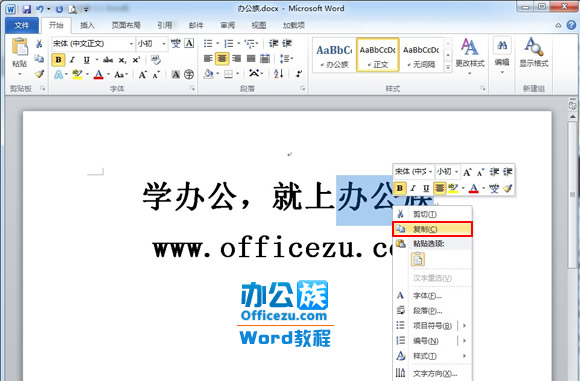Screen dimensions: 580x381
Task: Click the Paste clipboard icon in ribbon
Action: 20,47
